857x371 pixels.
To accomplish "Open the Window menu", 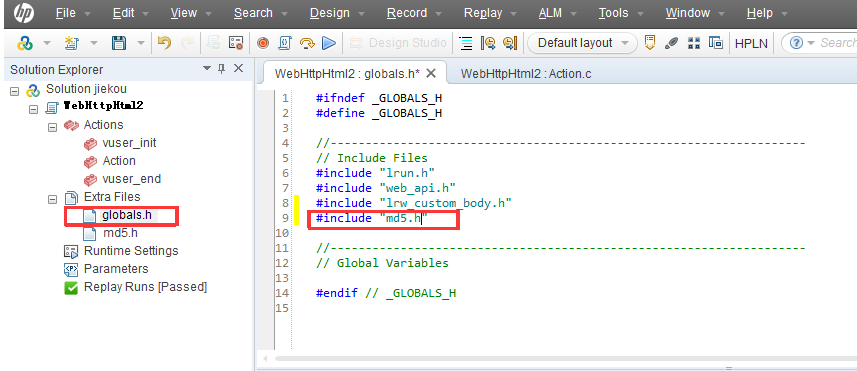I will [x=688, y=13].
